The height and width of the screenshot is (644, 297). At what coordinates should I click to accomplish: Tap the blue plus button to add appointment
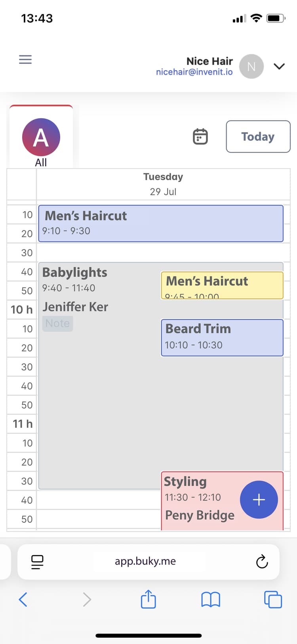(x=259, y=500)
